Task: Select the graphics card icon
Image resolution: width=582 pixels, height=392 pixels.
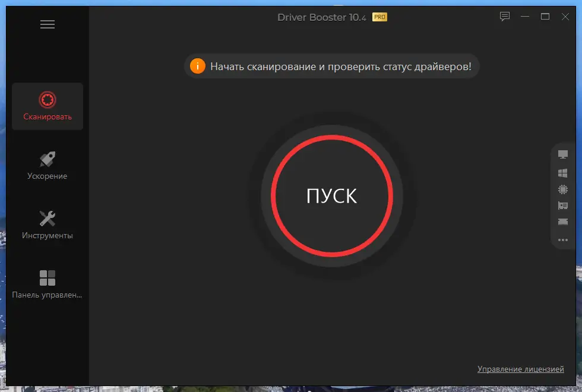Action: (563, 206)
